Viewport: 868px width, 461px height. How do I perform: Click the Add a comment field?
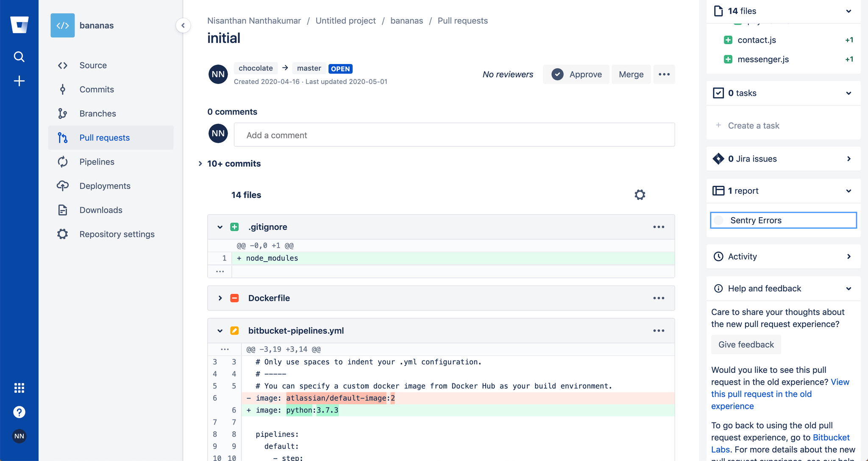click(453, 135)
